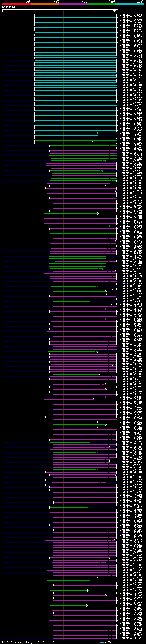Click the UniRef100_A9NQ51 label
The height and width of the screenshot is (644, 146).
(x=131, y=125)
